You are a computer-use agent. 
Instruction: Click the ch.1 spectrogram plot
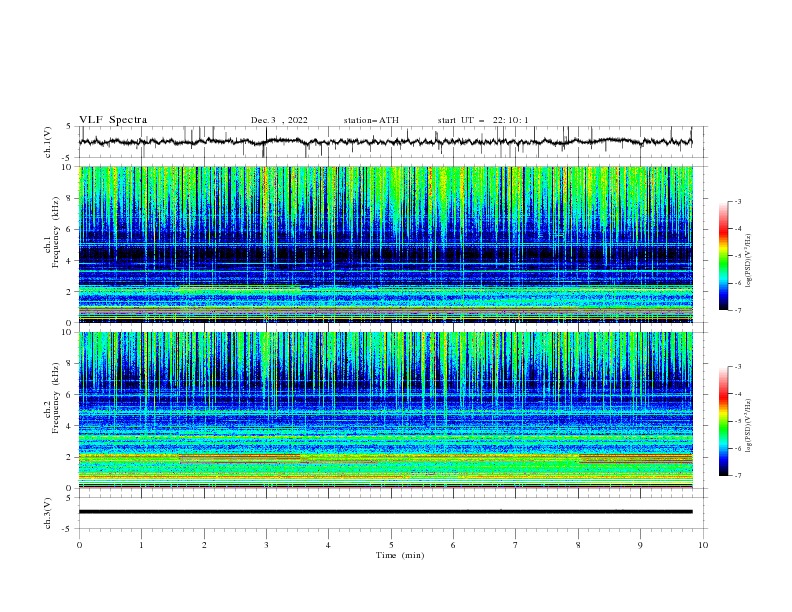(385, 244)
